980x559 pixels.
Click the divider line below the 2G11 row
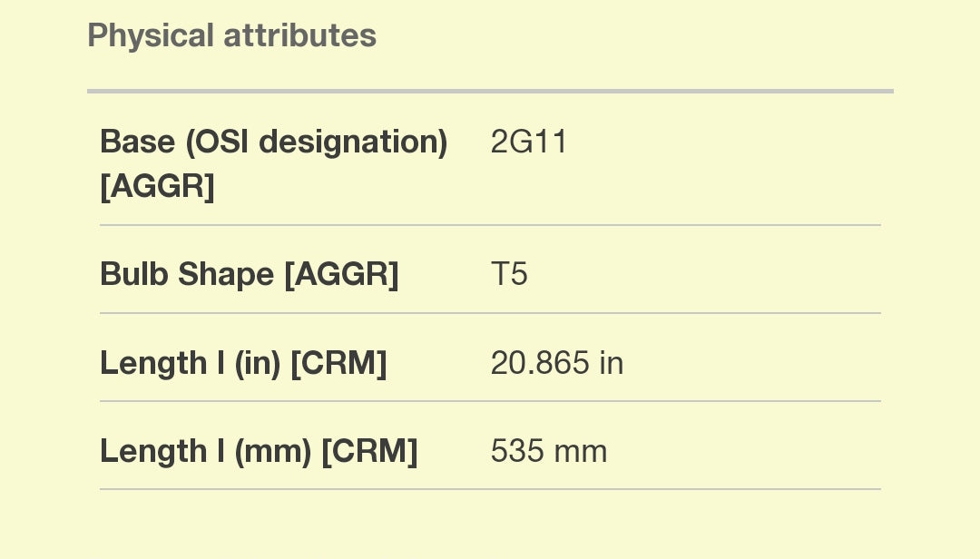(490, 225)
